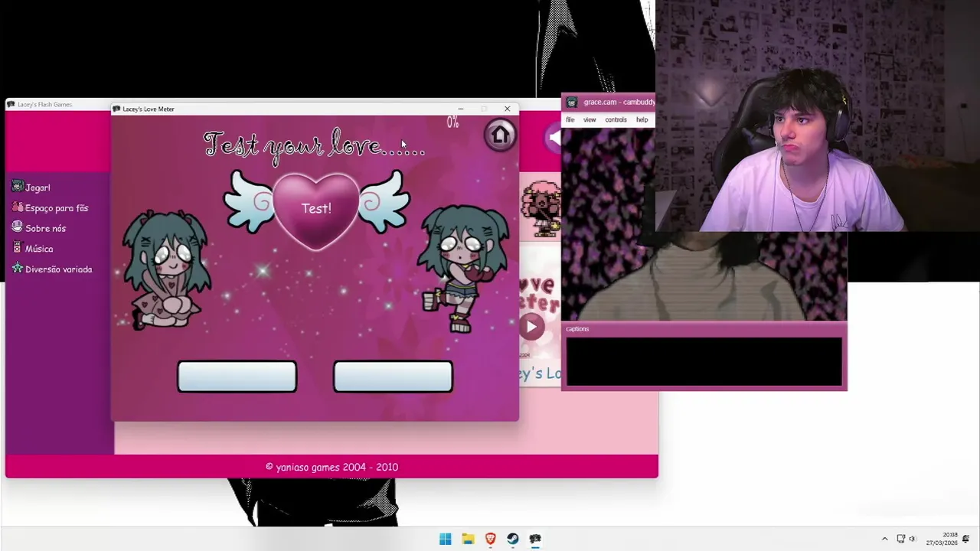
Task: Click the star icon beside Diversão variada
Action: pyautogui.click(x=18, y=269)
